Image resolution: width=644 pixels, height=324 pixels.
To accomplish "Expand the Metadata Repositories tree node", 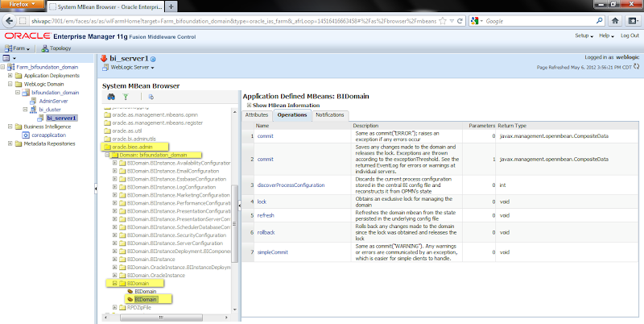I will coord(7,143).
